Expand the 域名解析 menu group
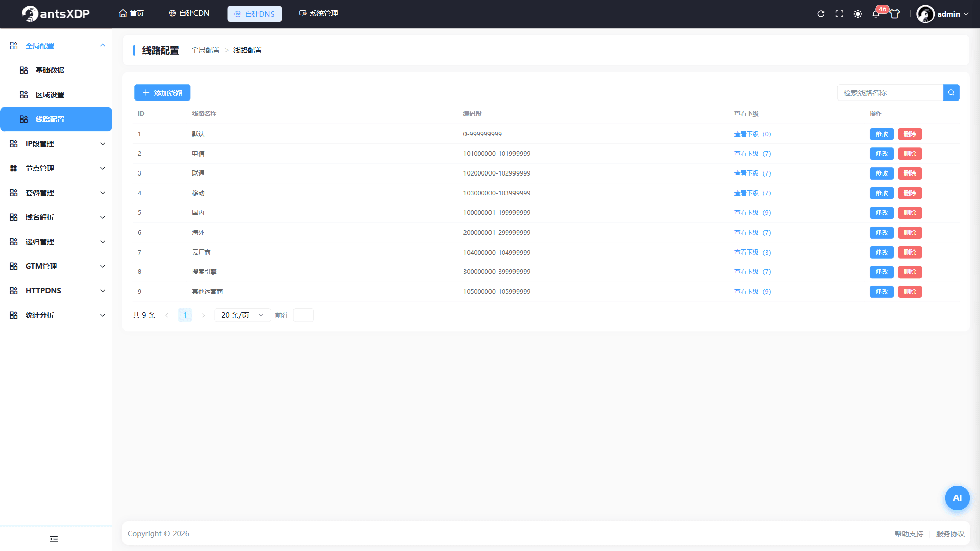The image size is (980, 551). (x=56, y=217)
